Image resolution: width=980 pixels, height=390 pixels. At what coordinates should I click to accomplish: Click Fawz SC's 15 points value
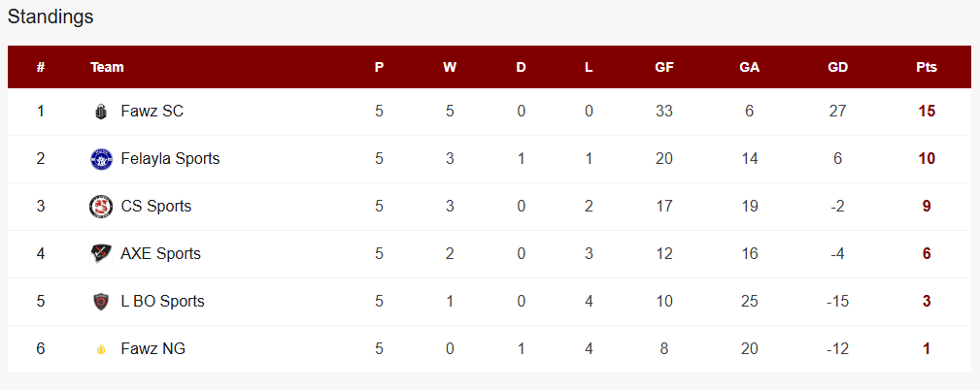pyautogui.click(x=927, y=112)
